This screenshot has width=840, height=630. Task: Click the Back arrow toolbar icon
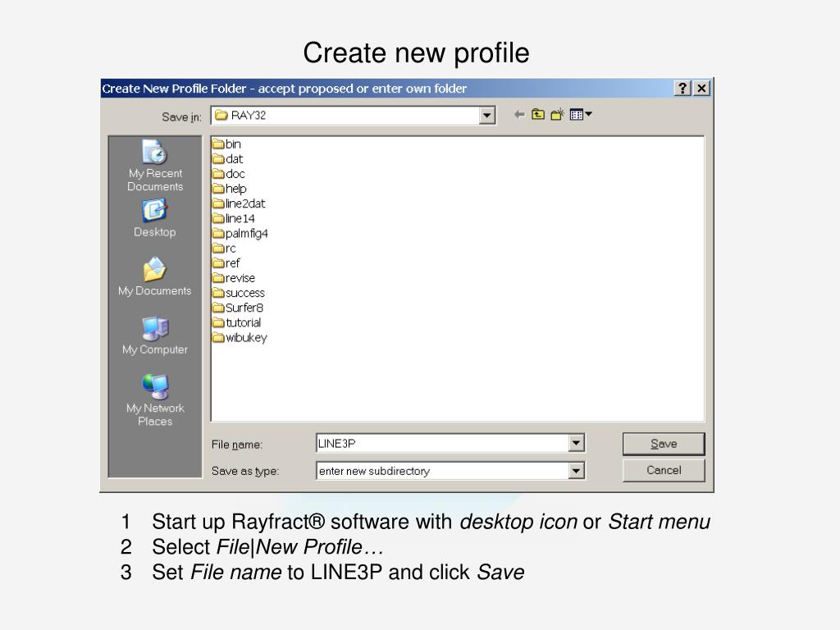[x=518, y=114]
